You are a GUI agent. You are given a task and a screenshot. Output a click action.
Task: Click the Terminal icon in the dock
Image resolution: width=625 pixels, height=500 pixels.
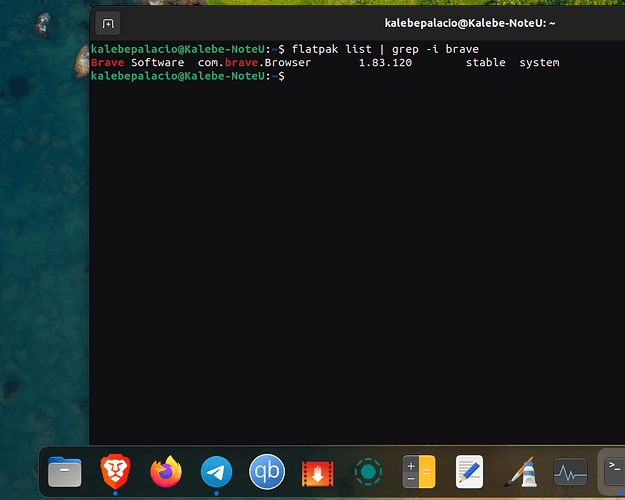coord(614,468)
